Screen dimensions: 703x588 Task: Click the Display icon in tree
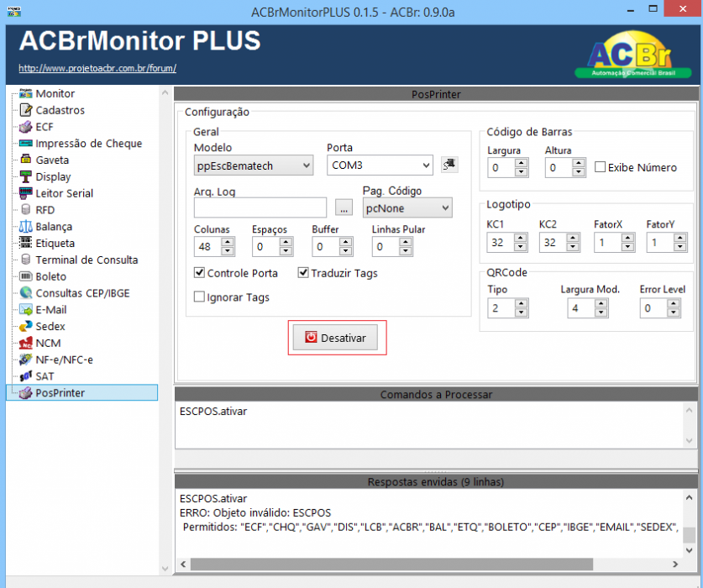pos(25,176)
